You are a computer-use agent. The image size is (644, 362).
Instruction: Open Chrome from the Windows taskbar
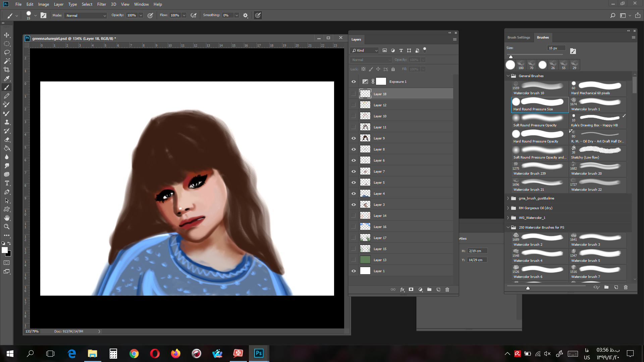134,354
